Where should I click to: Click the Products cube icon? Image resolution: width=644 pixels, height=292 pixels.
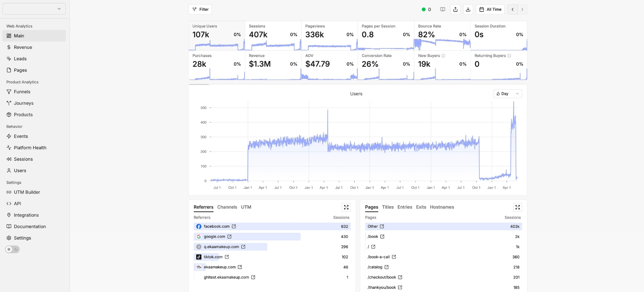(9, 114)
